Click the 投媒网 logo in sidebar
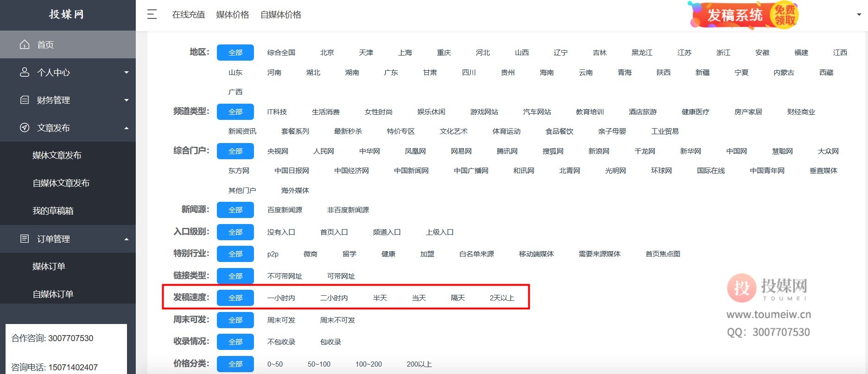 pos(67,14)
